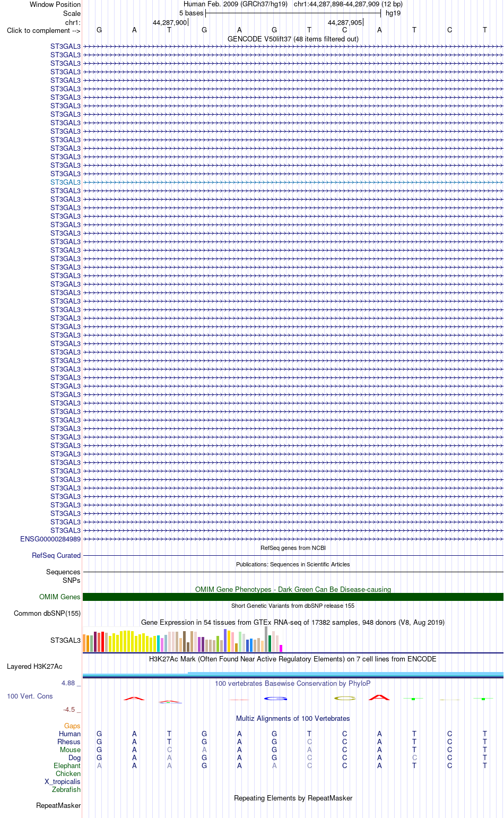Click the 100 Vert. Cons label

(30, 696)
